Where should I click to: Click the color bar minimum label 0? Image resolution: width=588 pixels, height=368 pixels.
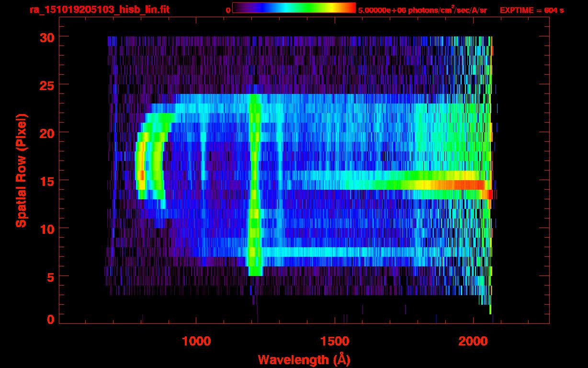(228, 10)
